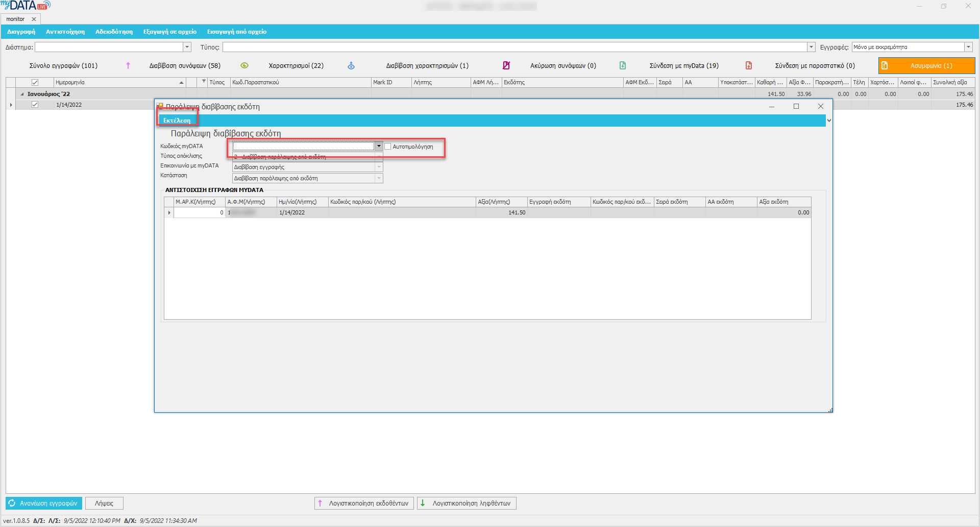Click the Λογιστικοποίηση ληφθέντων button
This screenshot has height=527, width=980.
pyautogui.click(x=467, y=504)
